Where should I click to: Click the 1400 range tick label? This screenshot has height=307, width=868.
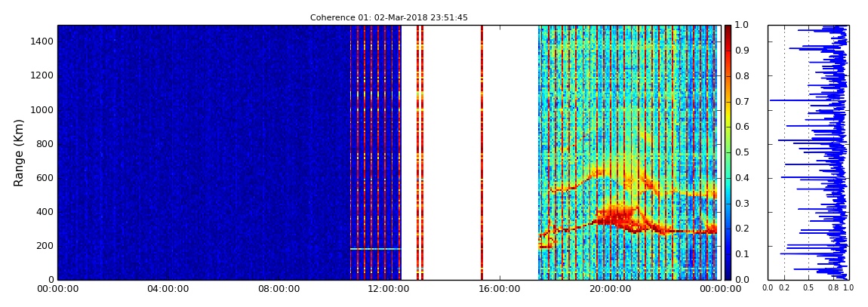tap(42, 42)
